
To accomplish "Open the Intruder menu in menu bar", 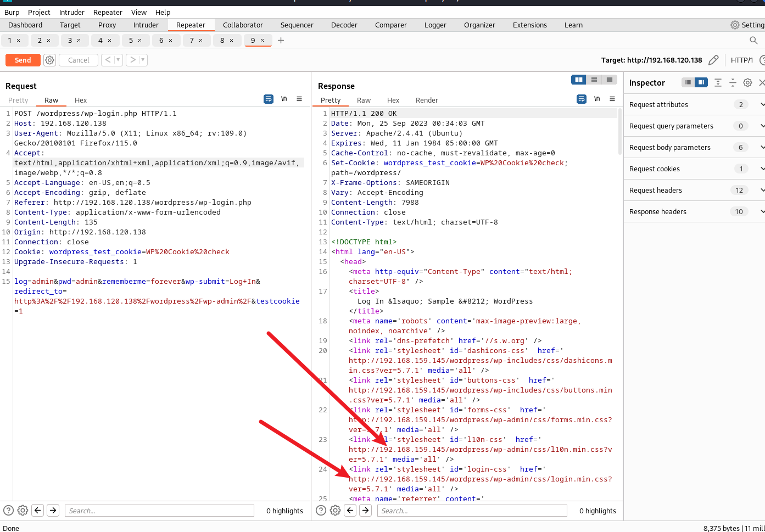I will (72, 12).
